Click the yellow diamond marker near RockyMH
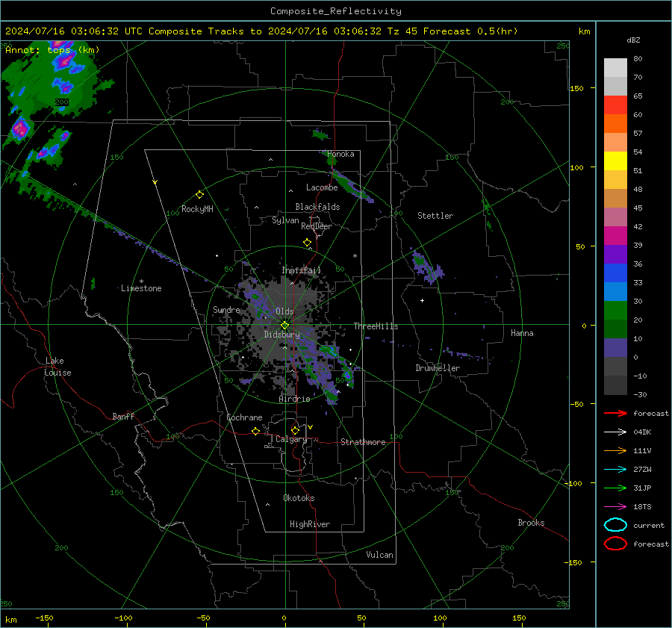 [199, 195]
